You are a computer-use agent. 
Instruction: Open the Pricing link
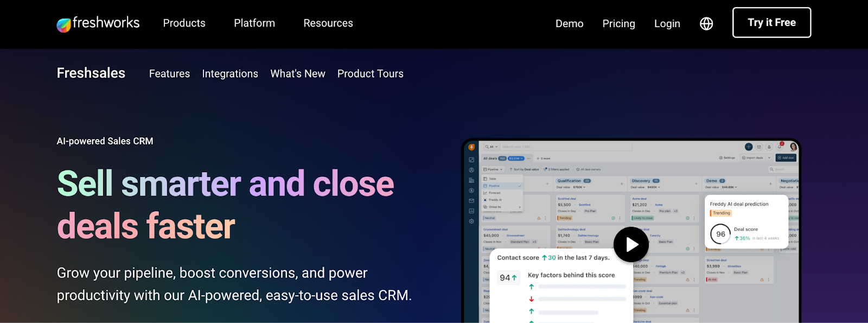(618, 24)
